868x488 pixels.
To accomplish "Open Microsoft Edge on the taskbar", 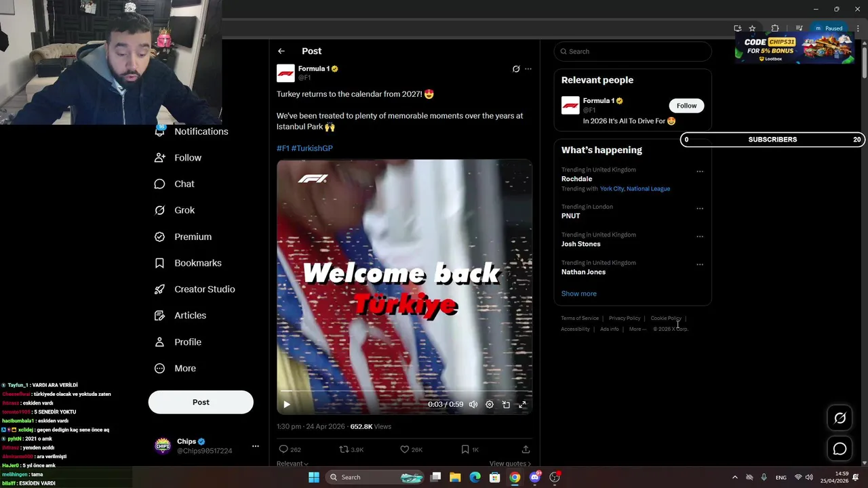I will pos(475,477).
